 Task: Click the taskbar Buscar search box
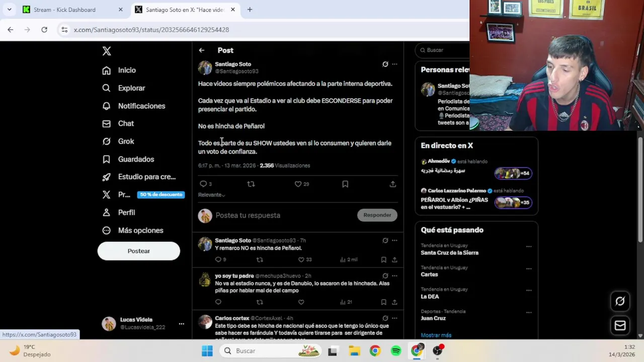pyautogui.click(x=271, y=351)
